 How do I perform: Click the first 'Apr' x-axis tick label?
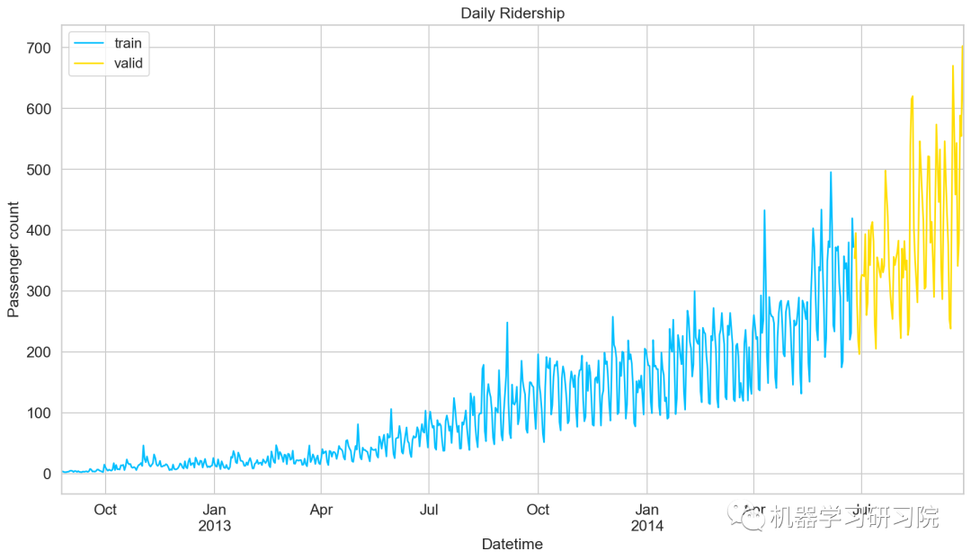pos(321,510)
